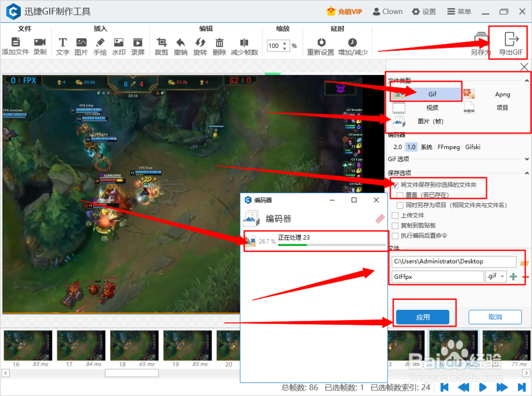The height and width of the screenshot is (396, 532).
Task: Toggle 覆盖（若已存在）checkbox
Action: 400,195
